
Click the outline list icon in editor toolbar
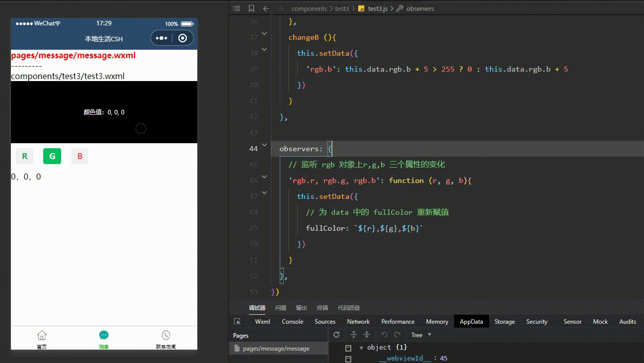click(x=237, y=8)
